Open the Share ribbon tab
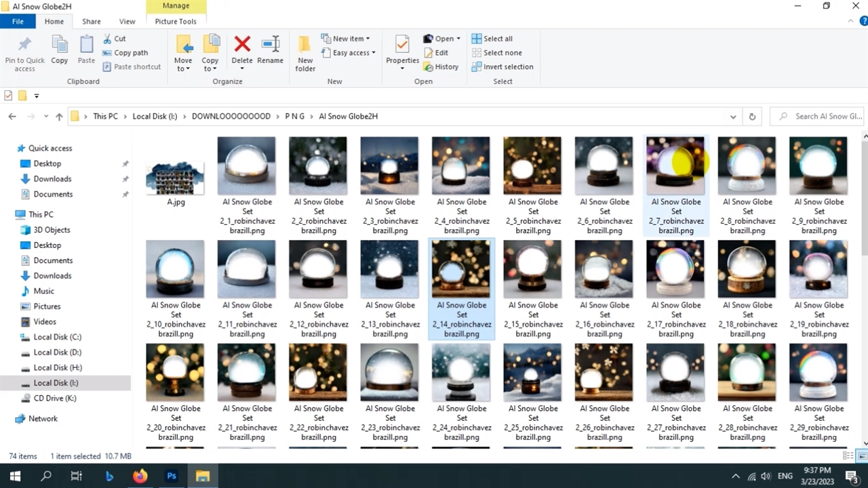The height and width of the screenshot is (488, 868). 92,22
